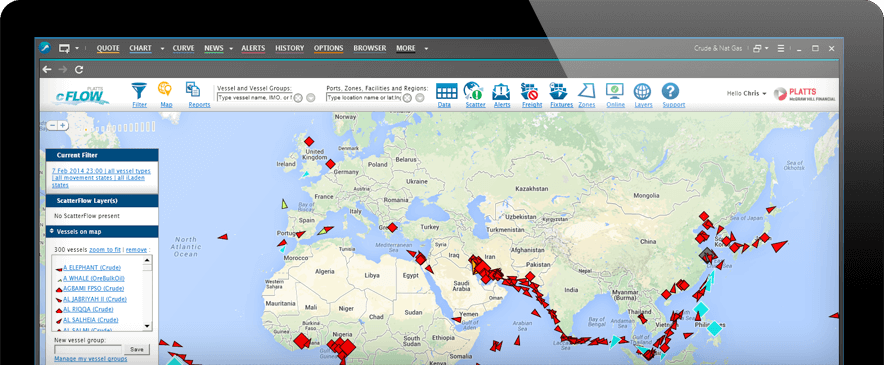Open the QUOTE menu
Image resolution: width=884 pixels, height=365 pixels.
pyautogui.click(x=108, y=49)
